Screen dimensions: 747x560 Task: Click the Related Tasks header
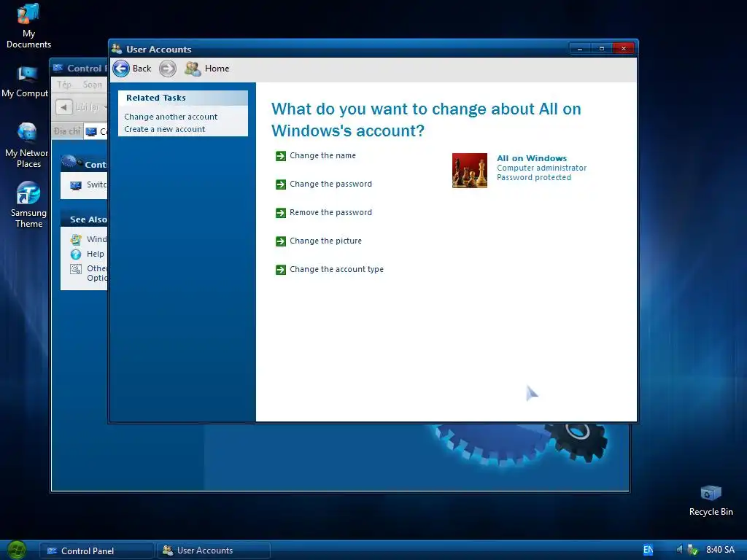point(183,98)
